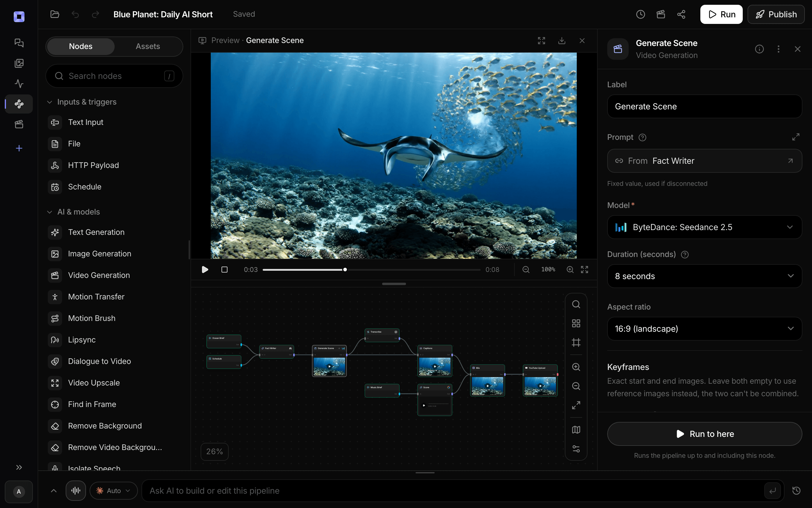
Task: Click the redo arrow
Action: coord(95,14)
